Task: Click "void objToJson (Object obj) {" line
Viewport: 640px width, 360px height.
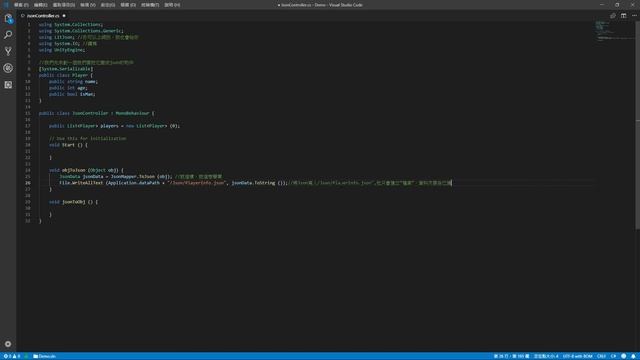Action: tap(86, 170)
